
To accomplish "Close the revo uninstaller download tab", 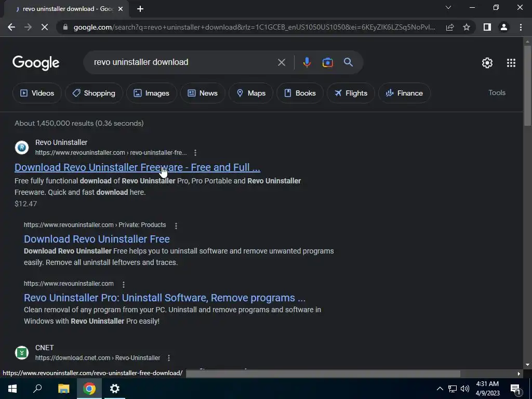I will click(121, 9).
